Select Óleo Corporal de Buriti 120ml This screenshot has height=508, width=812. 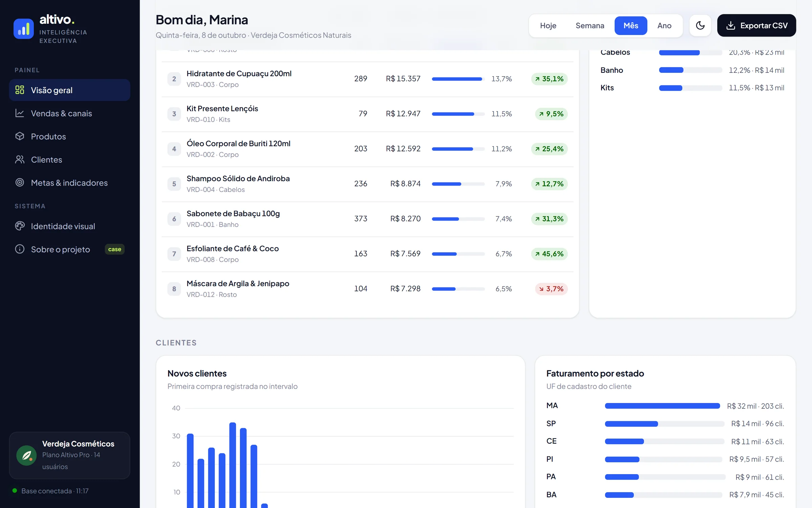(367, 149)
